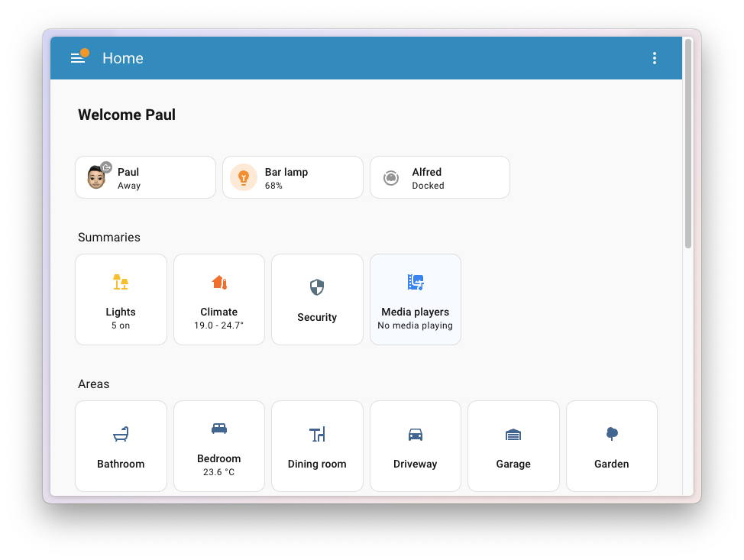Click the Paul presence chip showing Away
This screenshot has height=560, width=744.
[145, 177]
